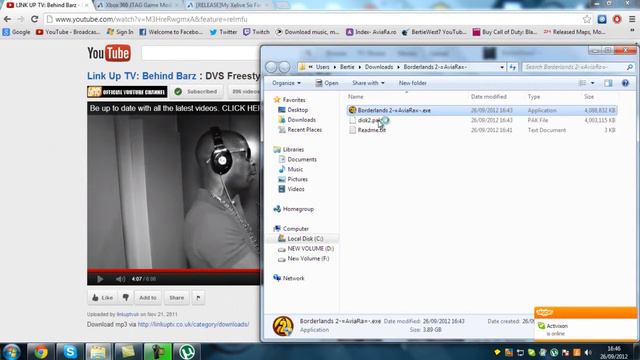The width and height of the screenshot is (640, 360).
Task: Open the Share with dropdown
Action: pyautogui.click(x=368, y=83)
